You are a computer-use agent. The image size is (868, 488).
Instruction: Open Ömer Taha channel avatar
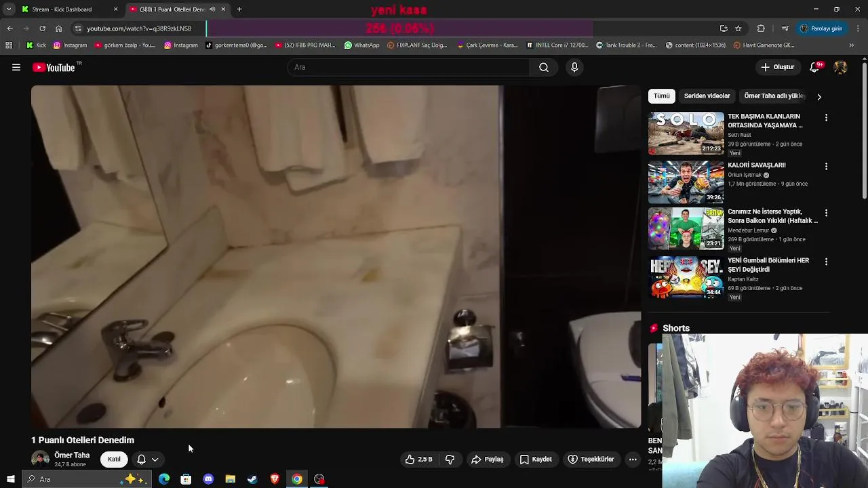(x=40, y=459)
